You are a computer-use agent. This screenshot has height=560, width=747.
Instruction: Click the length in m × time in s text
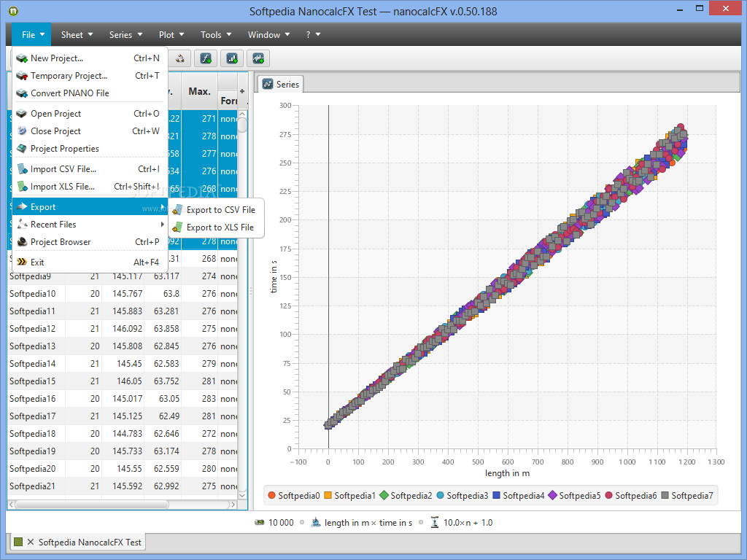coord(368,522)
